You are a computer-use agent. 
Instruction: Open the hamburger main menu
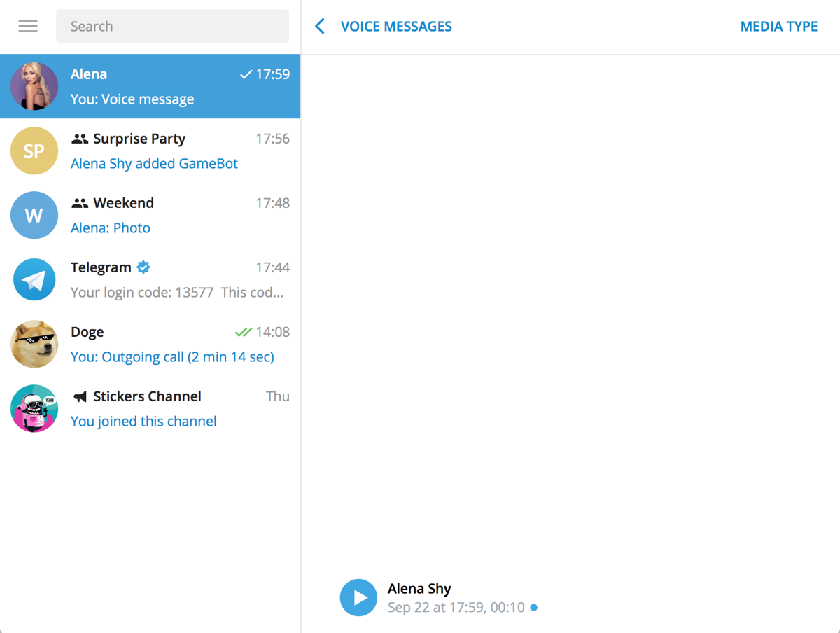[x=28, y=27]
